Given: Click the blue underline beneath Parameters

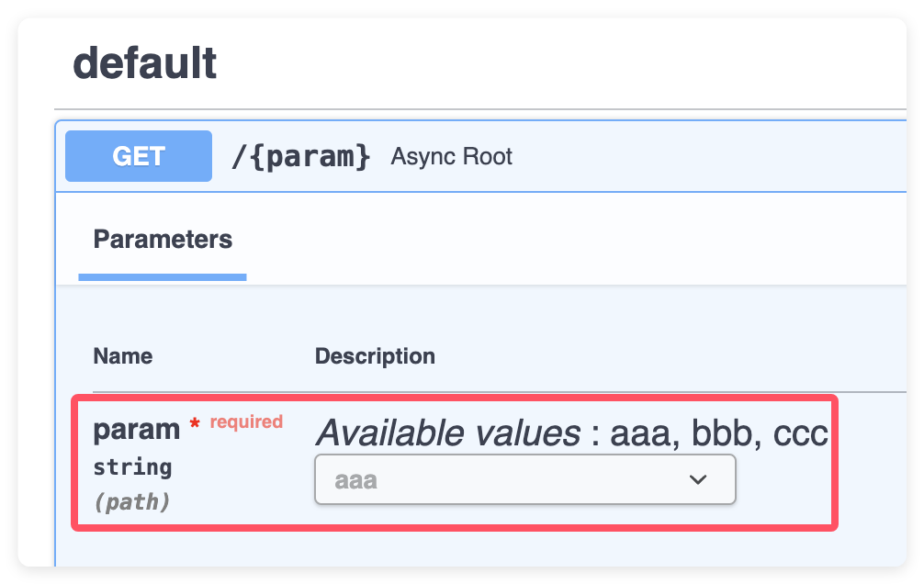Looking at the screenshot, I should (163, 276).
